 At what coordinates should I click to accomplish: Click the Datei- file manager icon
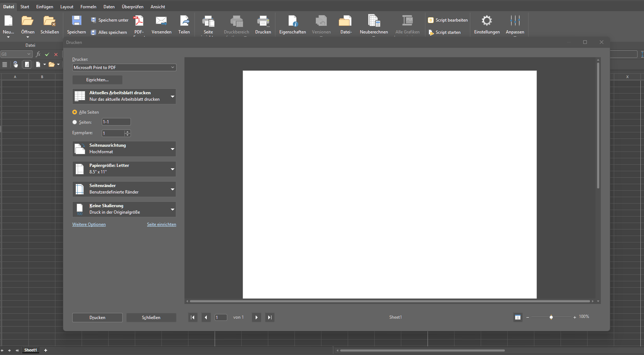tap(346, 21)
